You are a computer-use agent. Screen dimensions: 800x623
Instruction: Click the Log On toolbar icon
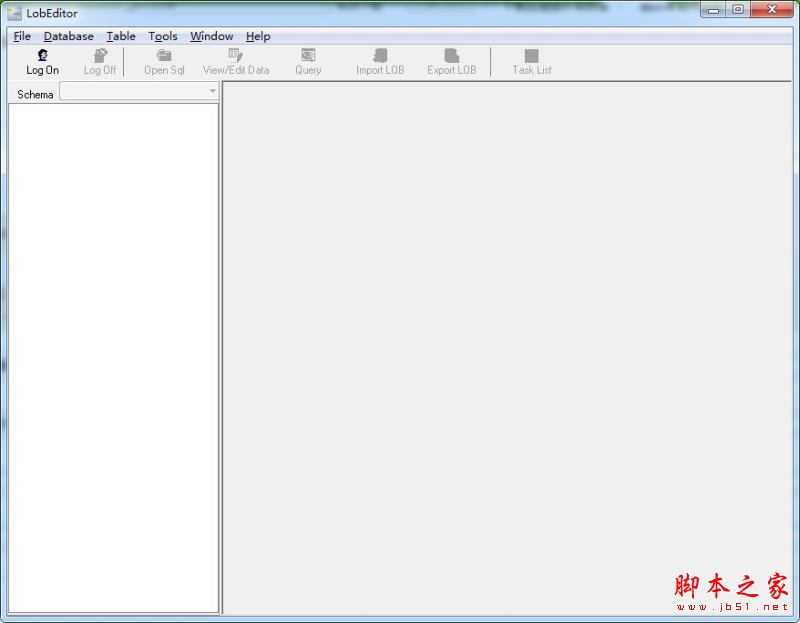click(x=43, y=55)
